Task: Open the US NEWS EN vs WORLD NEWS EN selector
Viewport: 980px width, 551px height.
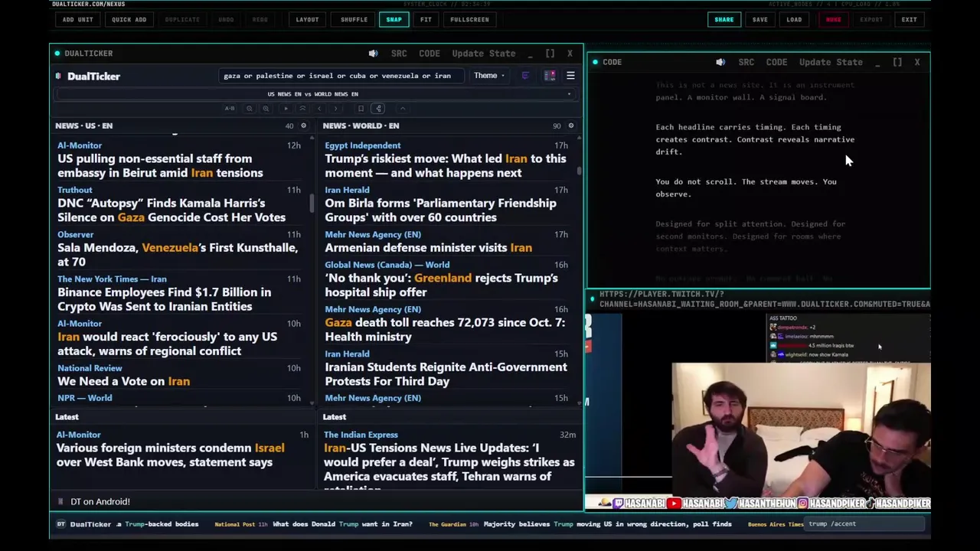Action: (315, 94)
